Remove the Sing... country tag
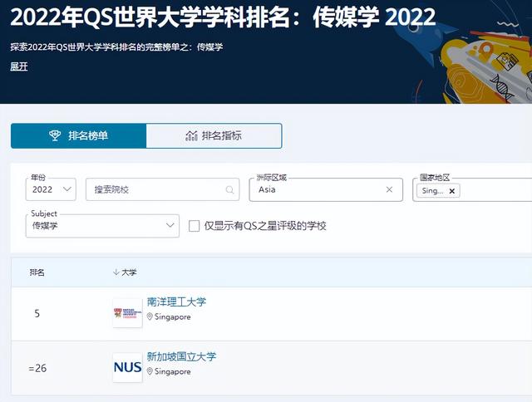The image size is (532, 402). coord(452,191)
